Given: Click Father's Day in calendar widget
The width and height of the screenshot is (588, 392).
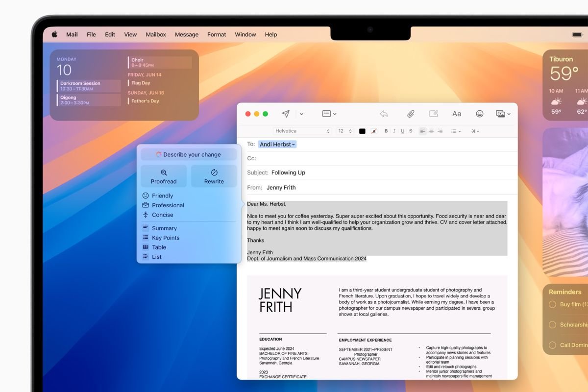Looking at the screenshot, I should 145,101.
